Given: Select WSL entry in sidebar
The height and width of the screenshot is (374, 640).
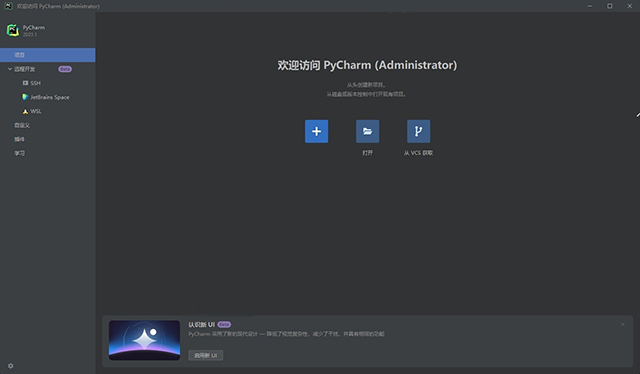Looking at the screenshot, I should coord(47,111).
